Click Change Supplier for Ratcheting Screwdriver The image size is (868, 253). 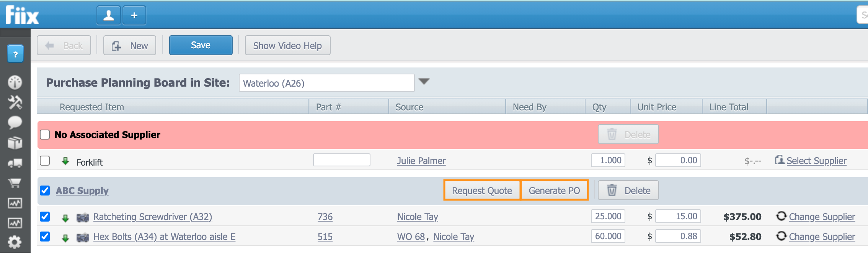tap(822, 217)
